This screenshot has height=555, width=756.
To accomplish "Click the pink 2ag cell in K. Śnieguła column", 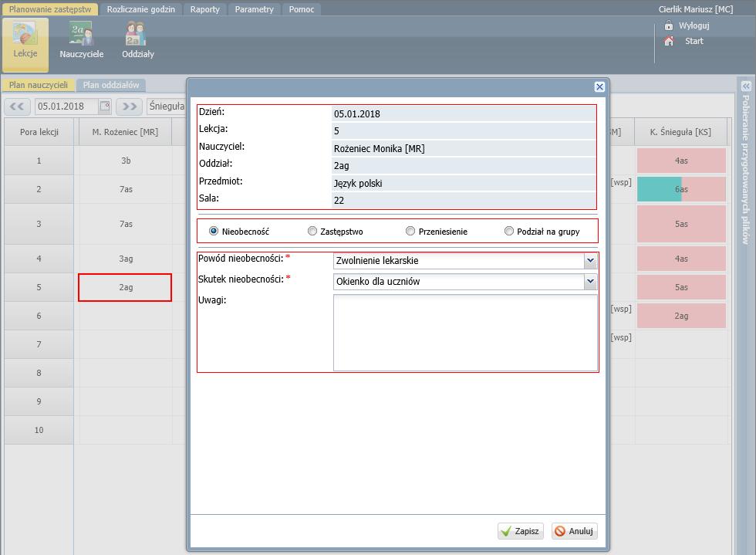I will [681, 316].
